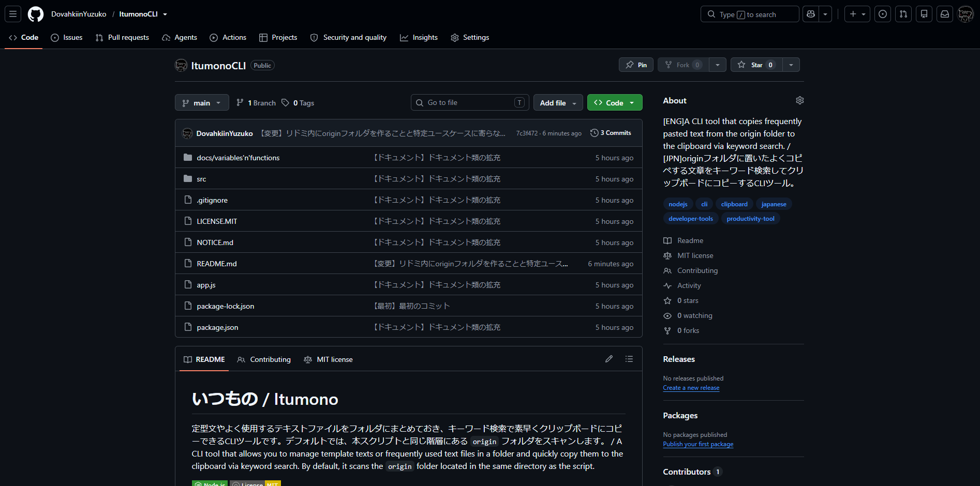Open the Actions tab
The height and width of the screenshot is (486, 980).
click(228, 37)
